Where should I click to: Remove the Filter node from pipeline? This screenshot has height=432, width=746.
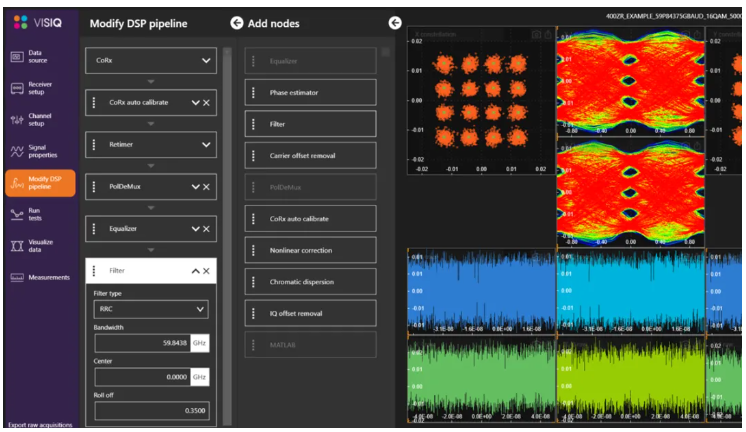point(206,271)
